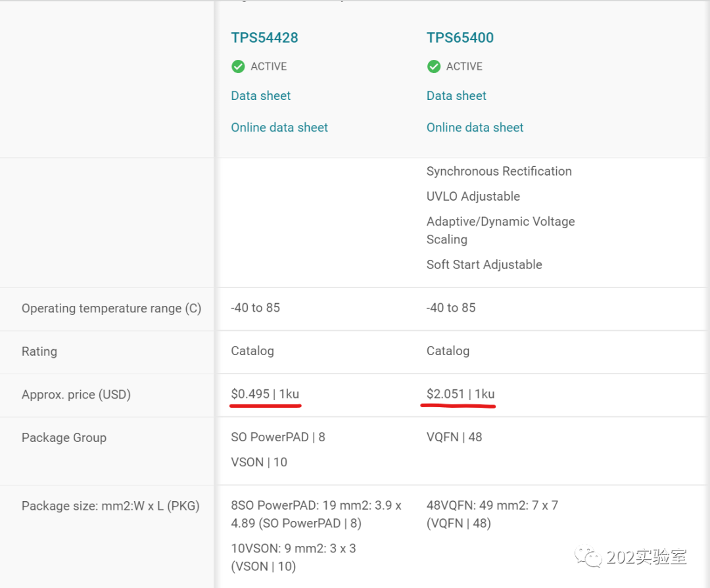Click the WeChat logo in the watermark

coord(588,556)
